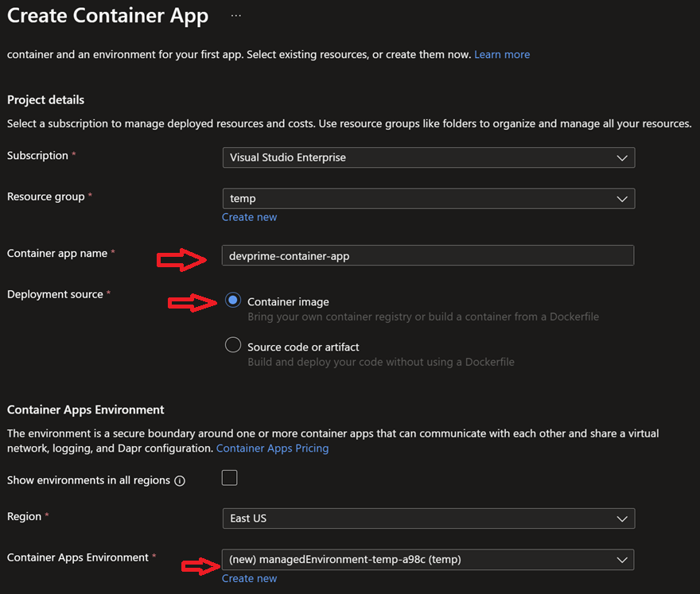700x594 pixels.
Task: Click the Subscription dropdown chevron
Action: coord(623,157)
